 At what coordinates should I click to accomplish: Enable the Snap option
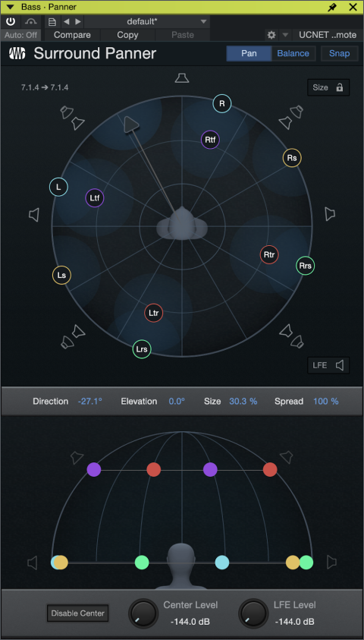point(339,53)
